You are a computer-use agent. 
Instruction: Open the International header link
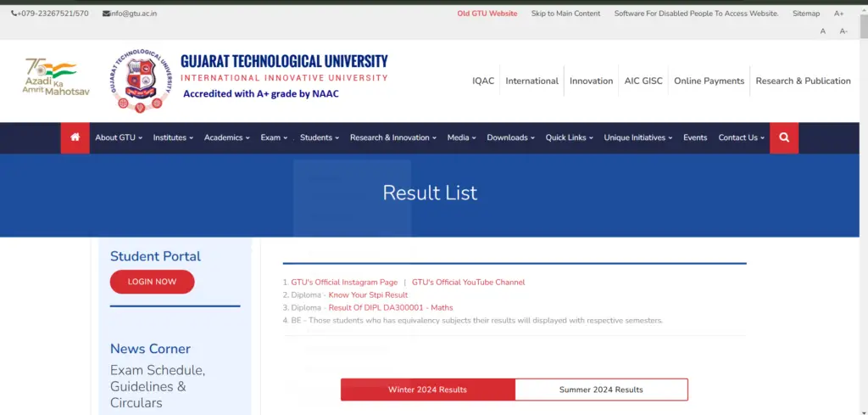click(531, 81)
